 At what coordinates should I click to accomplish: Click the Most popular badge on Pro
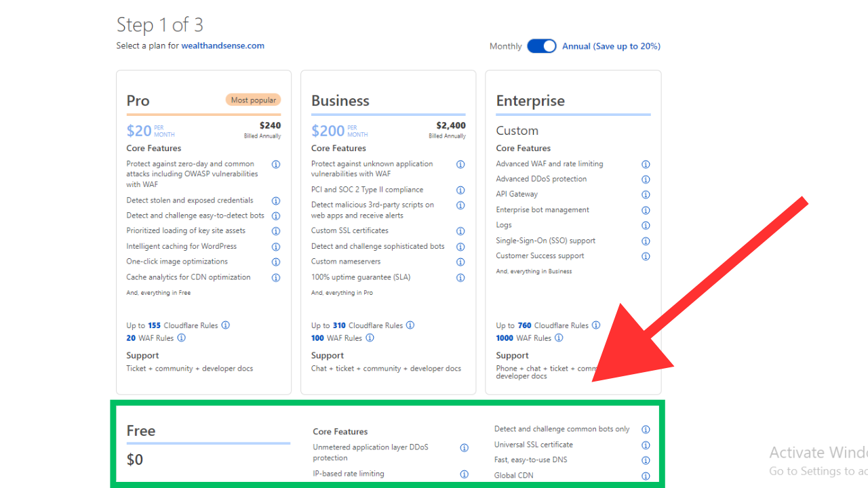coord(253,100)
